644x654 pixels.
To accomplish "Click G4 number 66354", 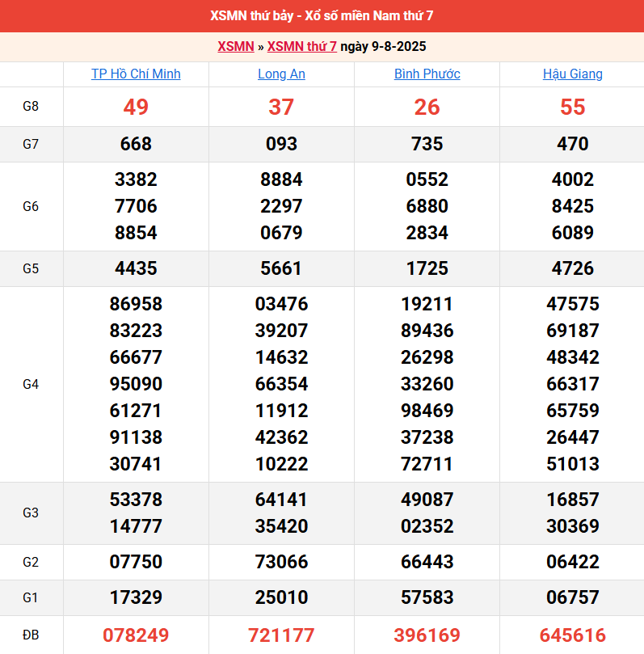I will coord(281,384).
